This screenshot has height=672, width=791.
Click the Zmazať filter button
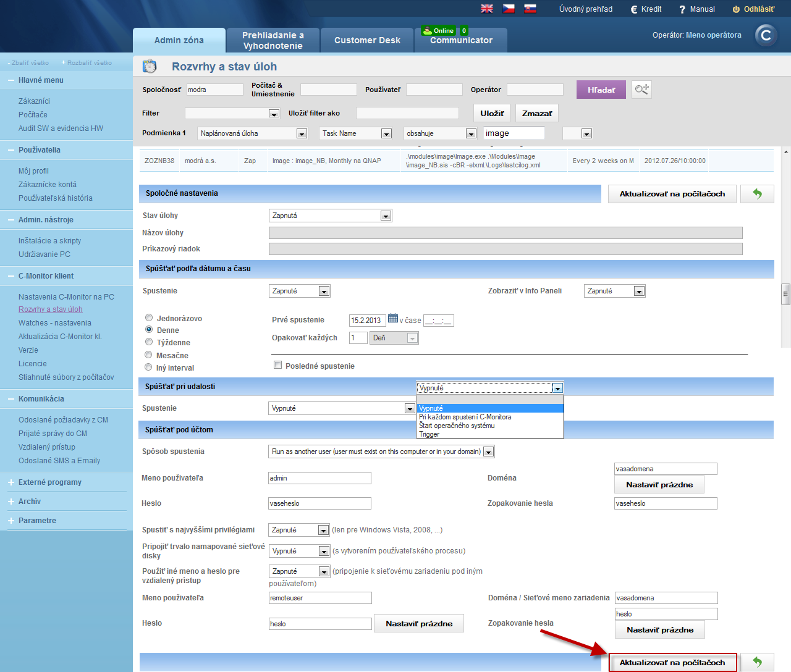(537, 113)
